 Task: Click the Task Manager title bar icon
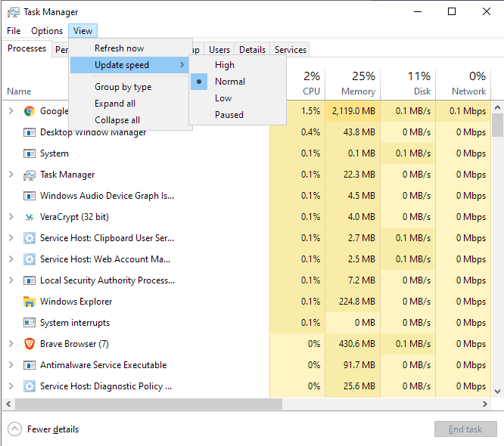pos(13,12)
